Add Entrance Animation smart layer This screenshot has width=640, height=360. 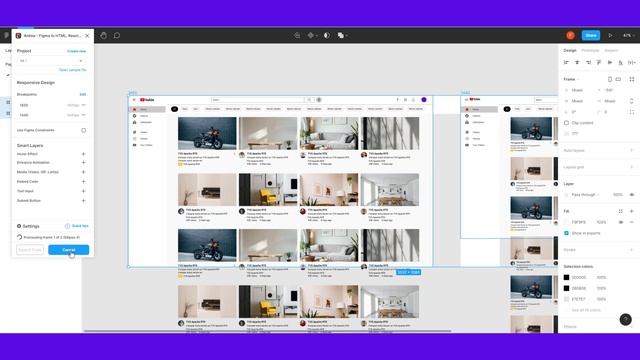(x=84, y=162)
